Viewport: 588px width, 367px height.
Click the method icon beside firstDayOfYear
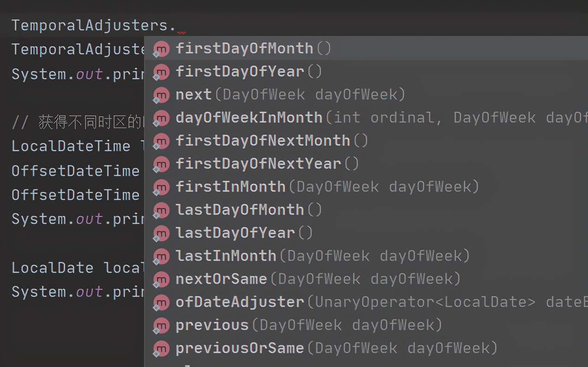[161, 72]
